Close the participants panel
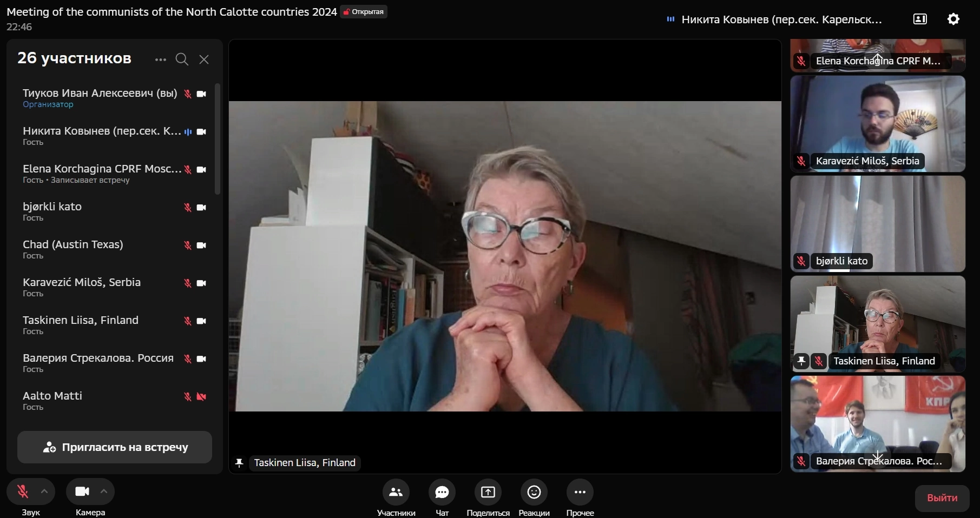This screenshot has height=518, width=980. (x=204, y=59)
